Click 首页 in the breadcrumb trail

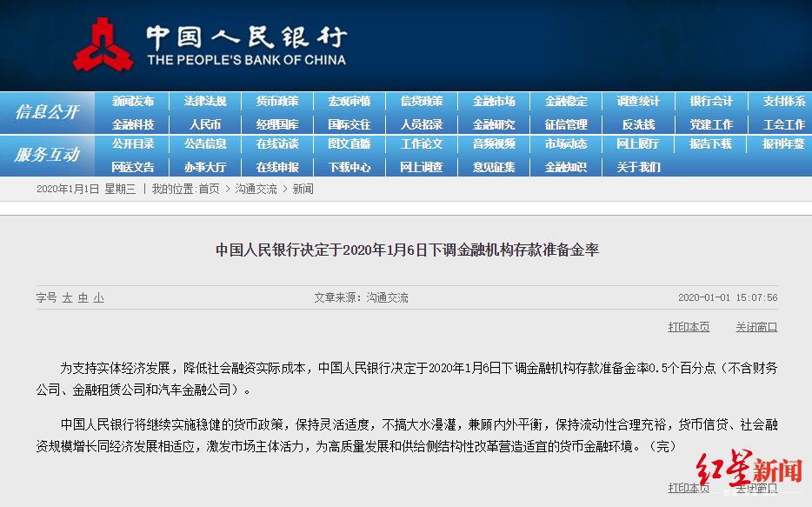click(209, 189)
